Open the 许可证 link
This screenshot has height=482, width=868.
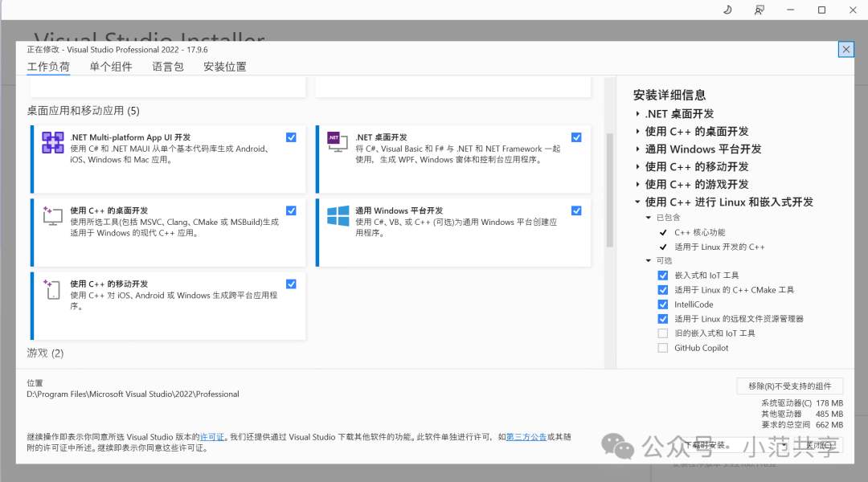(x=212, y=437)
